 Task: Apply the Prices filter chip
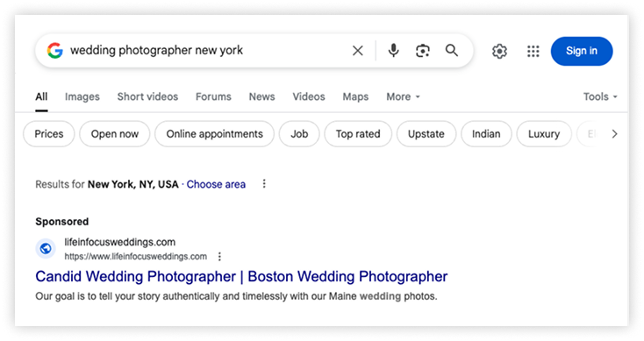[x=49, y=134]
